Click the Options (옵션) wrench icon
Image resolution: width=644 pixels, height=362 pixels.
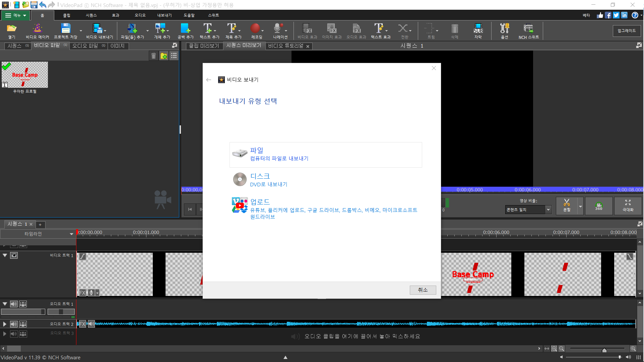[505, 28]
